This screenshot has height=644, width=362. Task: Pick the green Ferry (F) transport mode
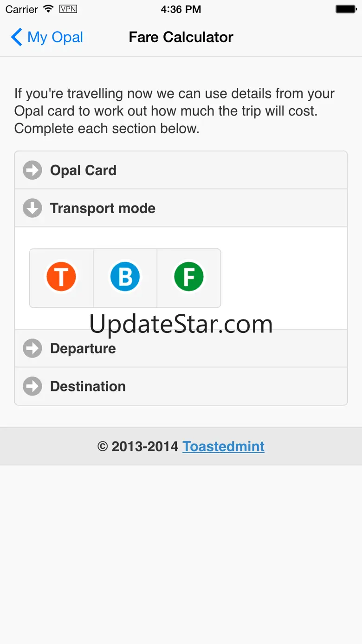[189, 277]
